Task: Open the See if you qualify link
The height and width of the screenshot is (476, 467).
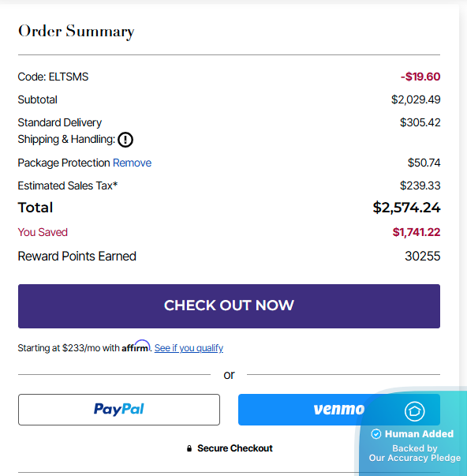Action: [189, 348]
